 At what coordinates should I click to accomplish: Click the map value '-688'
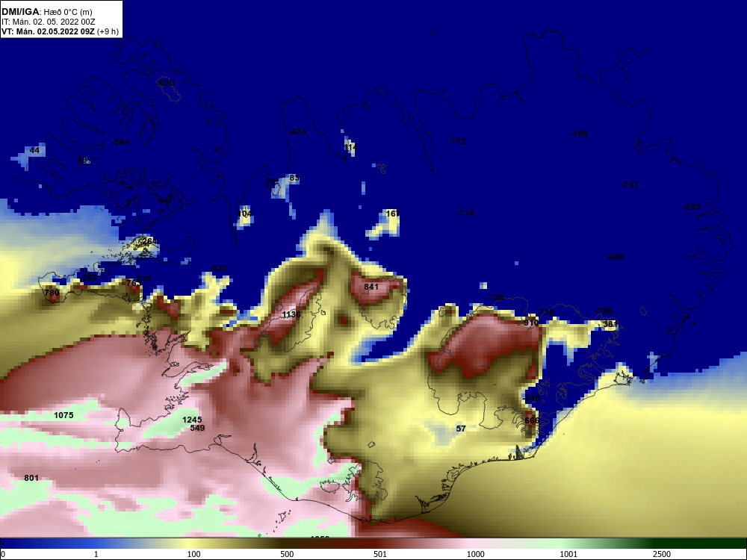(x=616, y=257)
